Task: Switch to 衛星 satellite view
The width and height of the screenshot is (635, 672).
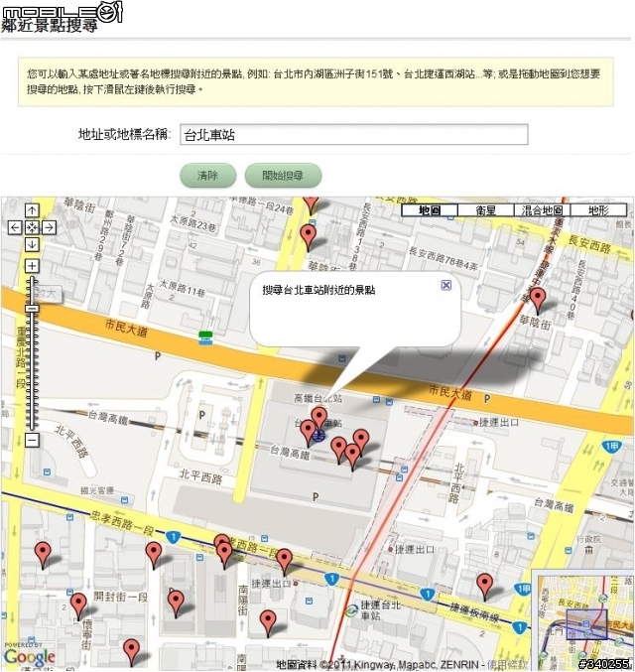Action: (485, 210)
